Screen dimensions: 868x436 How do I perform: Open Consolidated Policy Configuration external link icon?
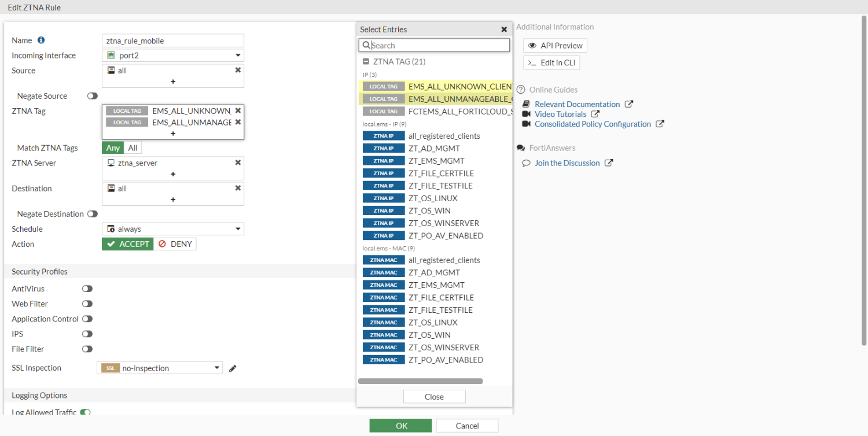point(660,124)
